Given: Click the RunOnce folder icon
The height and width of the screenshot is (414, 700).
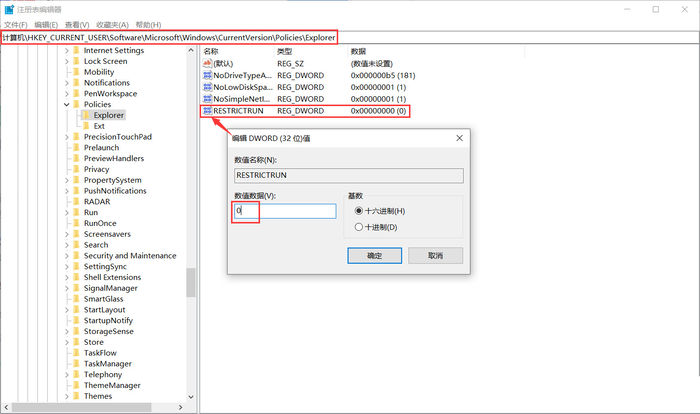Looking at the screenshot, I should (76, 223).
